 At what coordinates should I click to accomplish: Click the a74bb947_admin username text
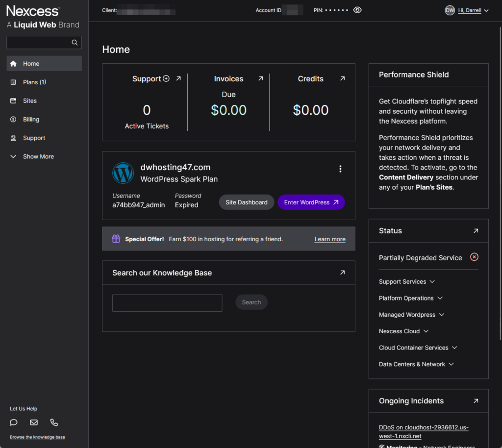(x=139, y=205)
